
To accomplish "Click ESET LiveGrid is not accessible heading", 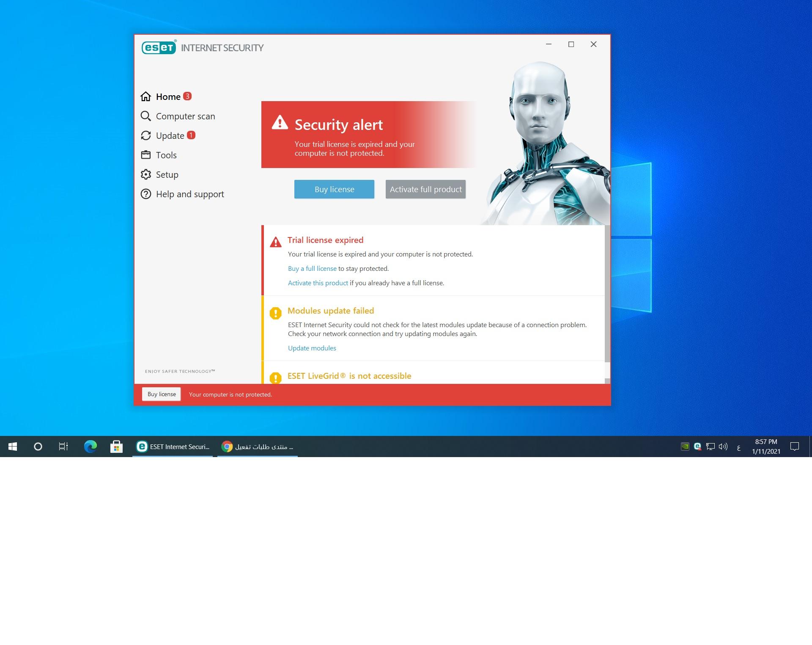I will coord(349,376).
